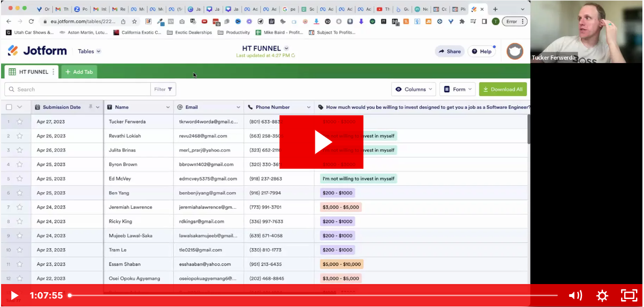
Task: Click the Share button
Action: tap(449, 51)
